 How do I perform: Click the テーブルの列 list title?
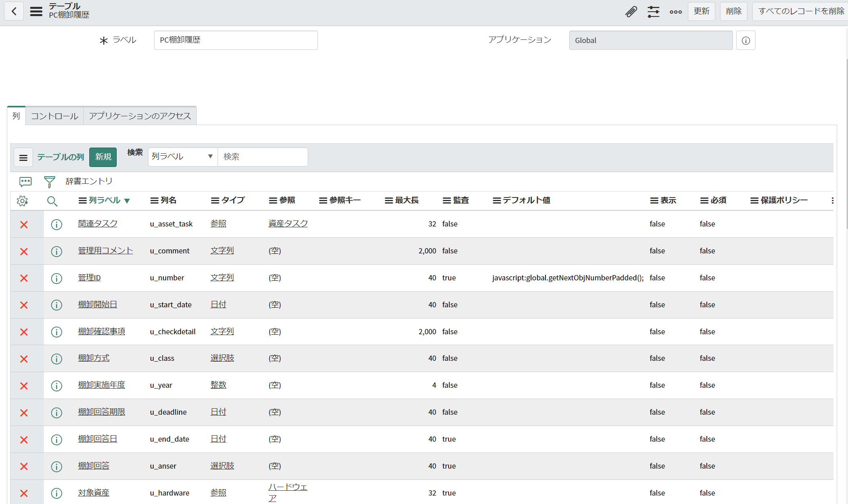(x=61, y=157)
